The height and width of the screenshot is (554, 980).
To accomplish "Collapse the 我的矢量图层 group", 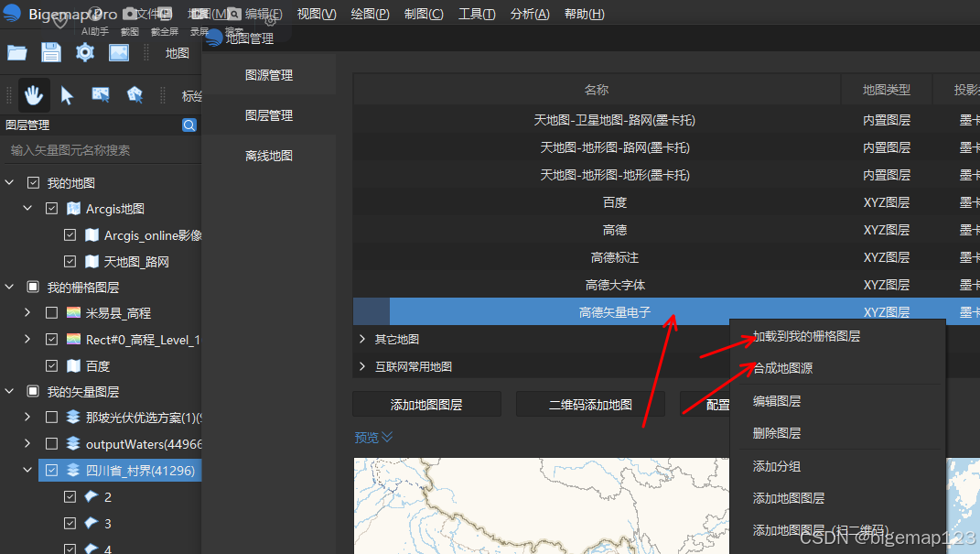I will (9, 391).
